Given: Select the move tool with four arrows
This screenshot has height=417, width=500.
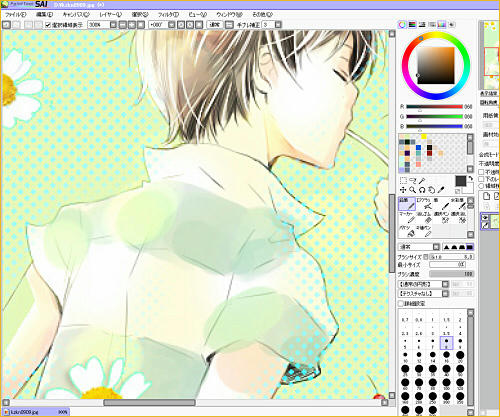Looking at the screenshot, I should (x=403, y=190).
